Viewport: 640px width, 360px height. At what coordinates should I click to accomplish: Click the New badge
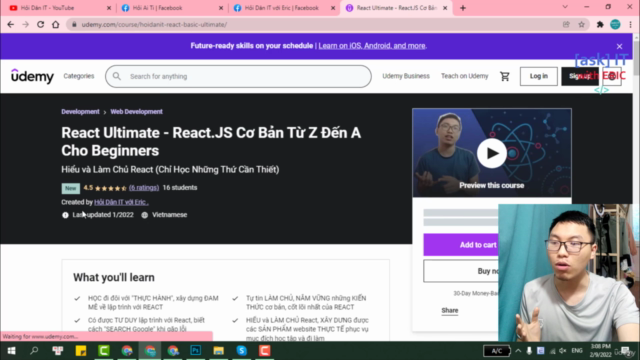71,188
